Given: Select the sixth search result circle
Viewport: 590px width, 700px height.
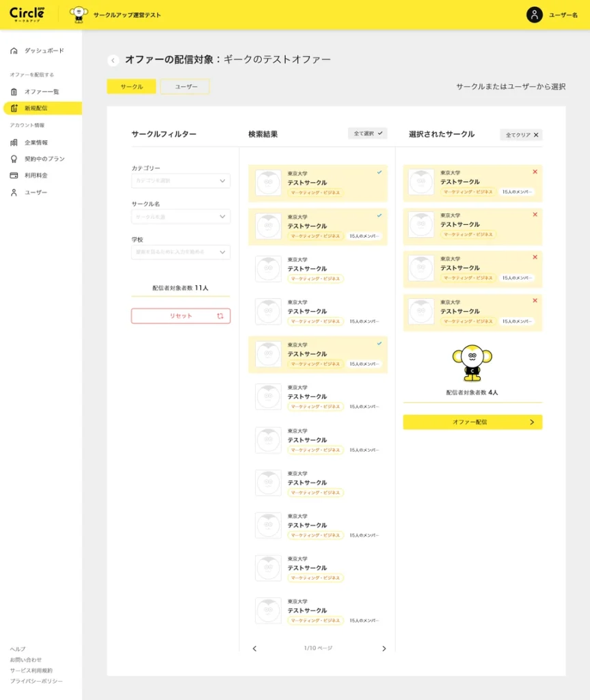Looking at the screenshot, I should (317, 397).
